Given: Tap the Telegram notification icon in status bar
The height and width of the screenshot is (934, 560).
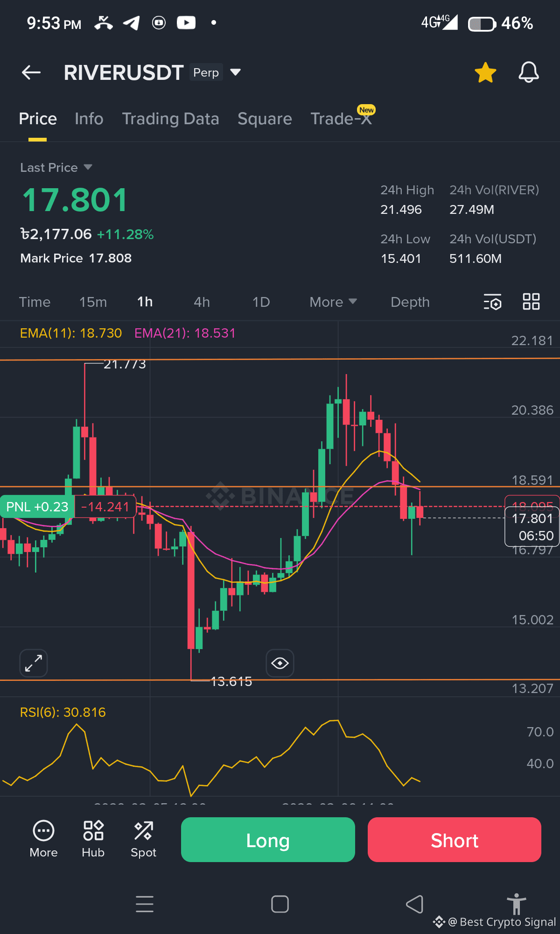Looking at the screenshot, I should click(x=131, y=22).
